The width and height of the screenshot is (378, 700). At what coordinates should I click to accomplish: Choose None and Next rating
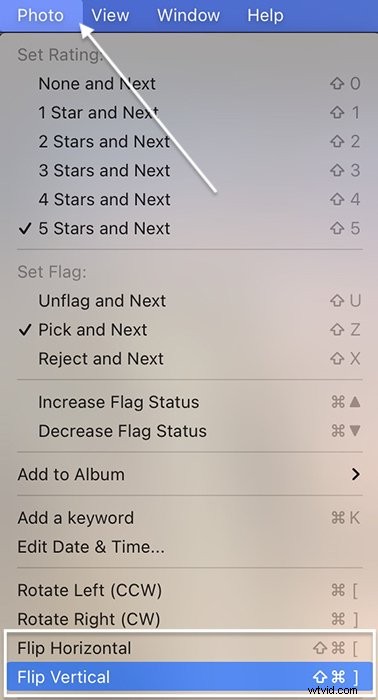click(x=189, y=83)
